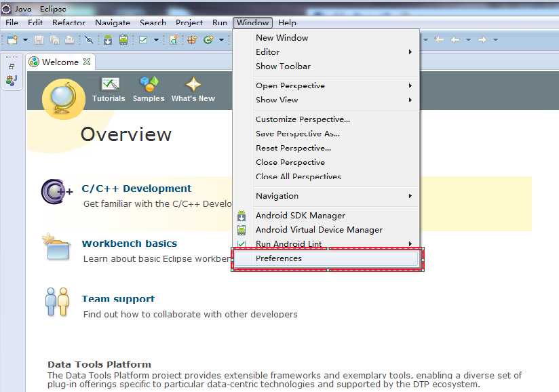This screenshot has height=392, width=559.
Task: Click the New Java Class icon
Action: [x=208, y=39]
